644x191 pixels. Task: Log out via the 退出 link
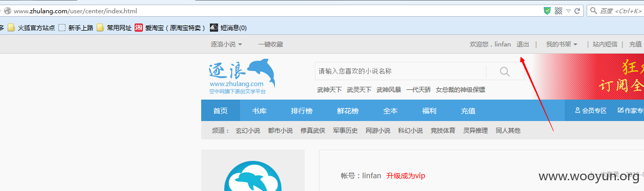(x=523, y=44)
